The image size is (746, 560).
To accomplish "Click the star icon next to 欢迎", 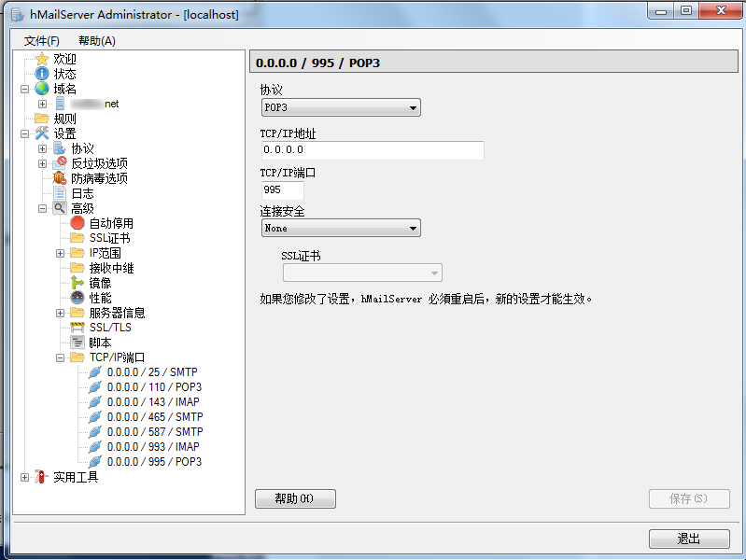I will pyautogui.click(x=41, y=59).
